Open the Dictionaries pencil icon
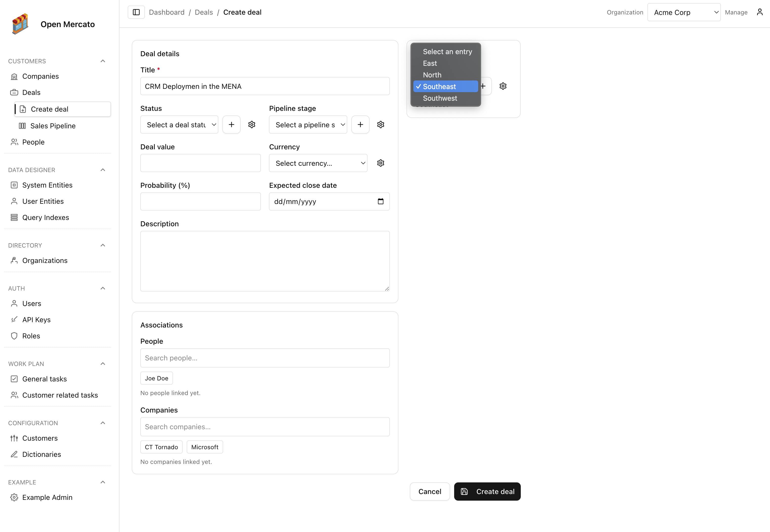The width and height of the screenshot is (770, 532). 14,454
